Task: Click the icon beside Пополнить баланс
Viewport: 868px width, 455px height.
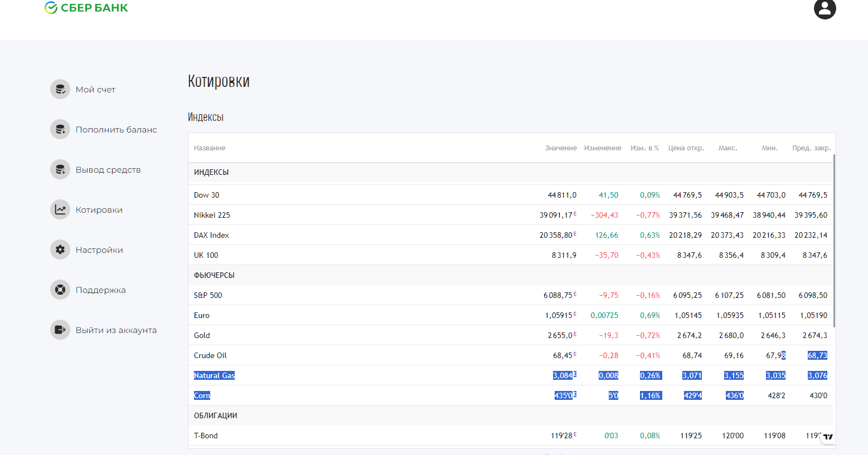Action: 60,129
